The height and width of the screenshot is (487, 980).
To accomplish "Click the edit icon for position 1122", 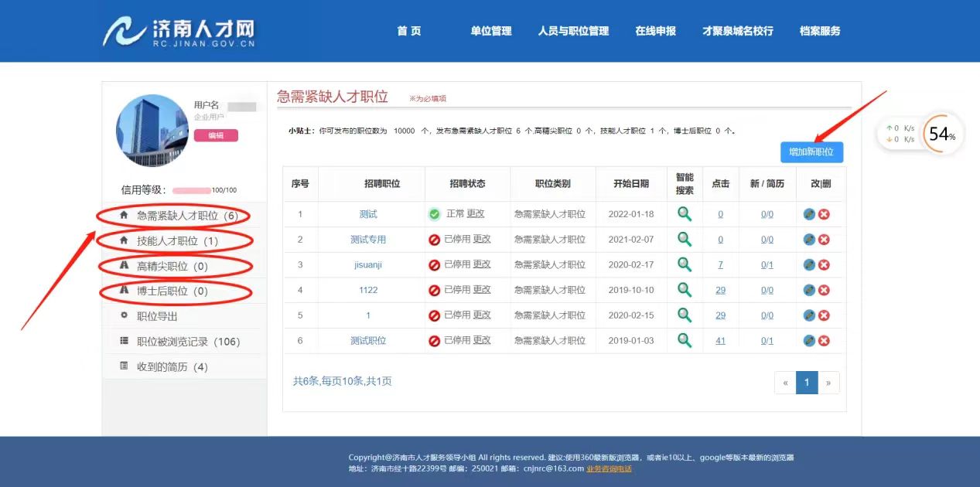I will pos(809,290).
